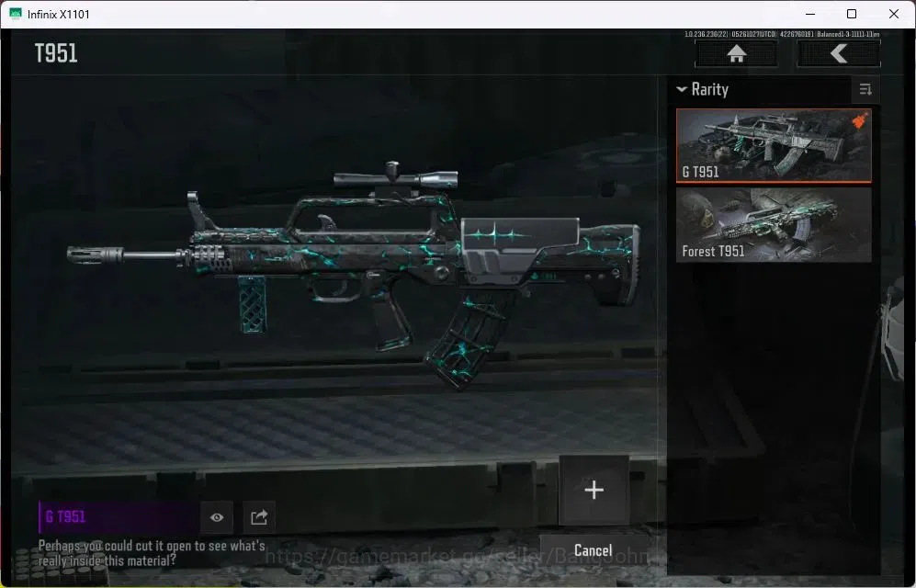Select the Forest T951 skin thumbnail
Viewport: 916px width, 588px height.
774,225
